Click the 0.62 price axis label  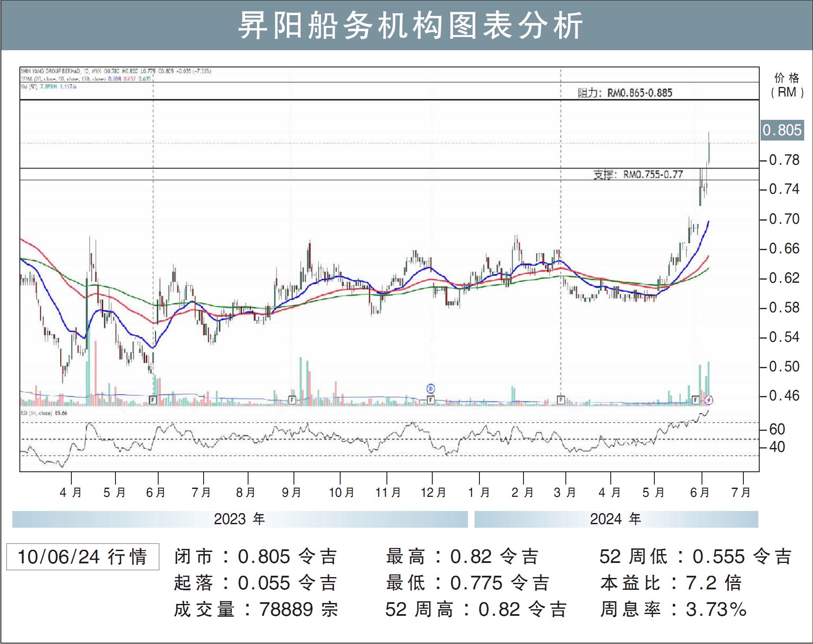[784, 278]
